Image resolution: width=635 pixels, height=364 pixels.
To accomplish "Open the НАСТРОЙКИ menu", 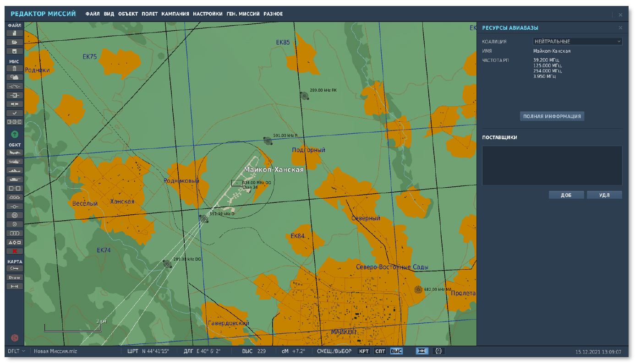I will (x=208, y=14).
